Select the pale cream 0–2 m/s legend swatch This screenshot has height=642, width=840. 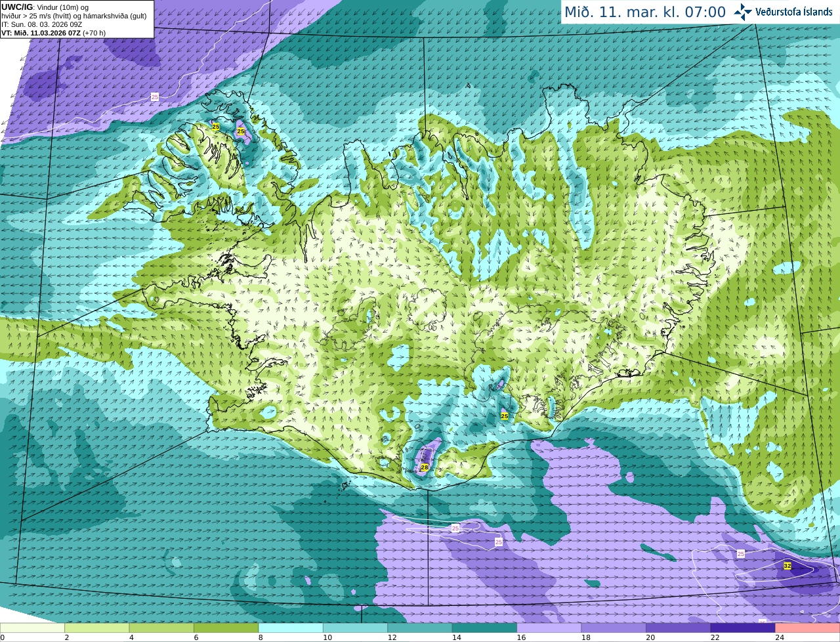(32, 628)
